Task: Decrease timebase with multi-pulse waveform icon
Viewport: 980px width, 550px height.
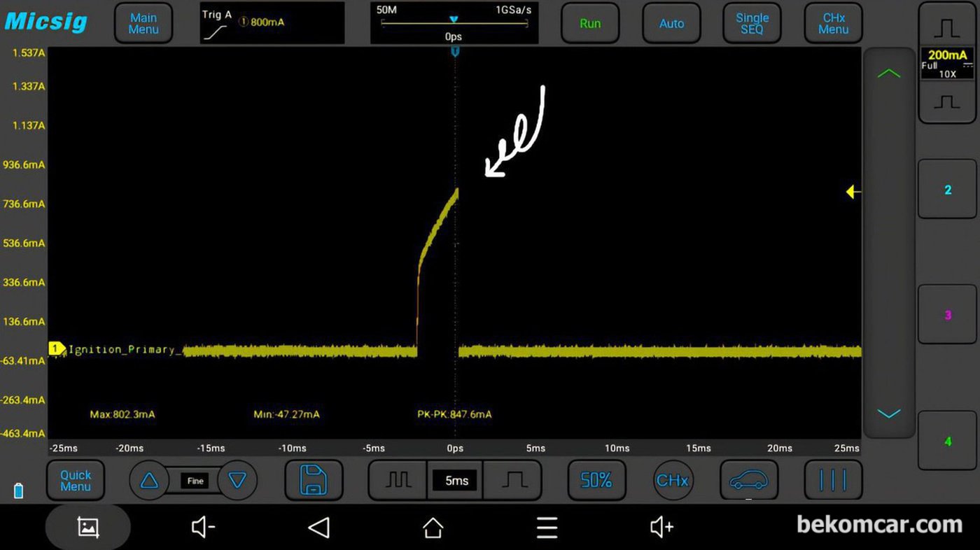Action: (398, 480)
